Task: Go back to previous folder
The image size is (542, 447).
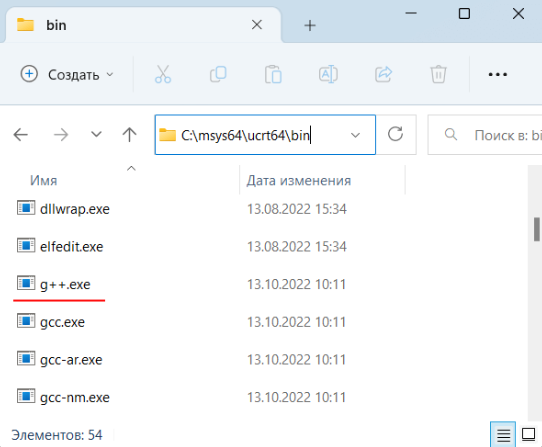Action: click(x=21, y=134)
